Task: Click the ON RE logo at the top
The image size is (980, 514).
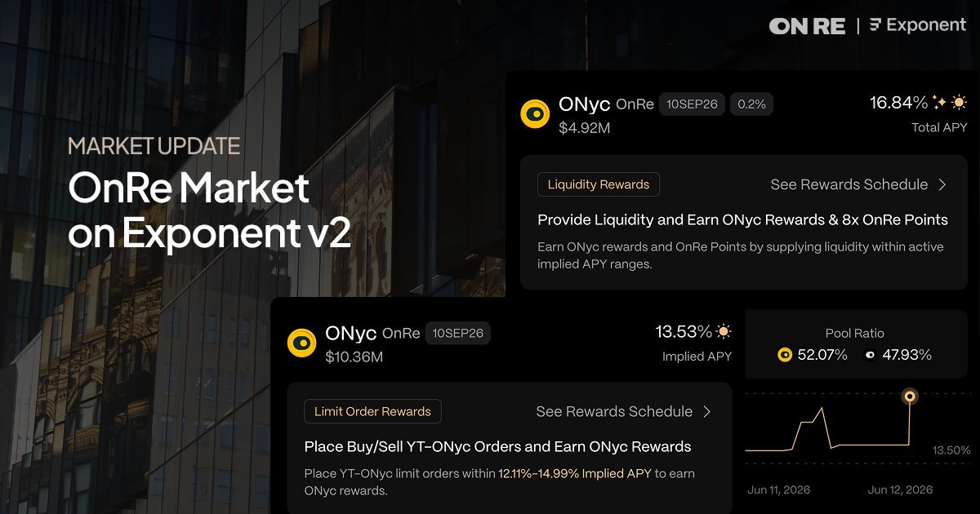Action: coord(807,26)
